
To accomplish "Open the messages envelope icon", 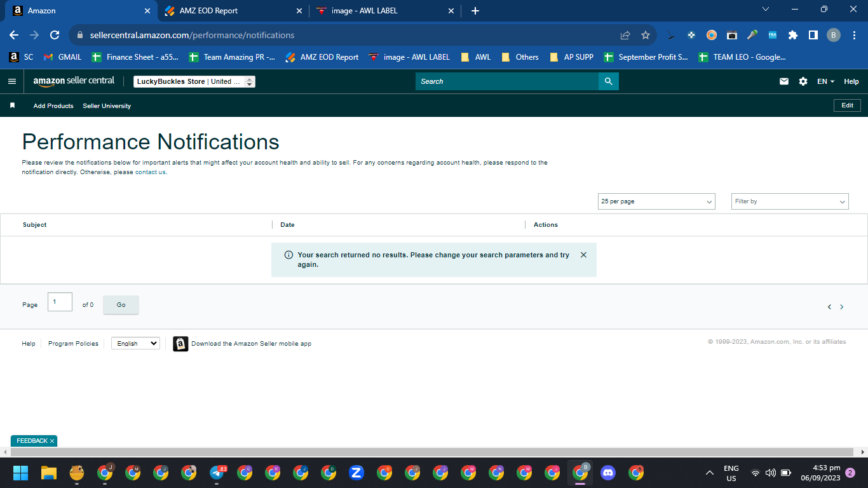I will pos(784,81).
